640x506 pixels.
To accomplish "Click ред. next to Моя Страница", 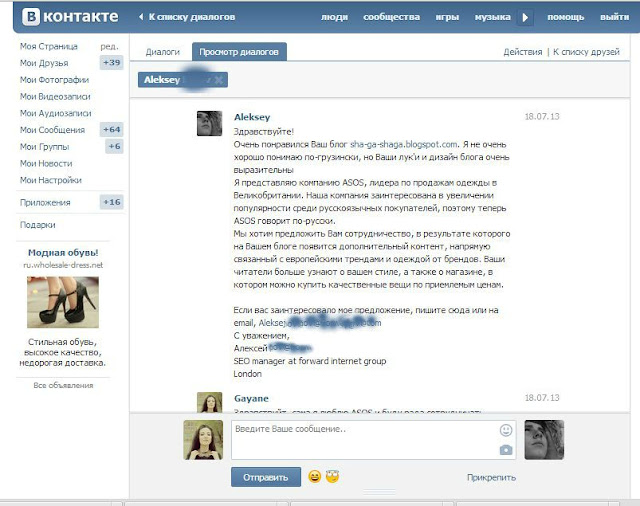I will pos(109,47).
